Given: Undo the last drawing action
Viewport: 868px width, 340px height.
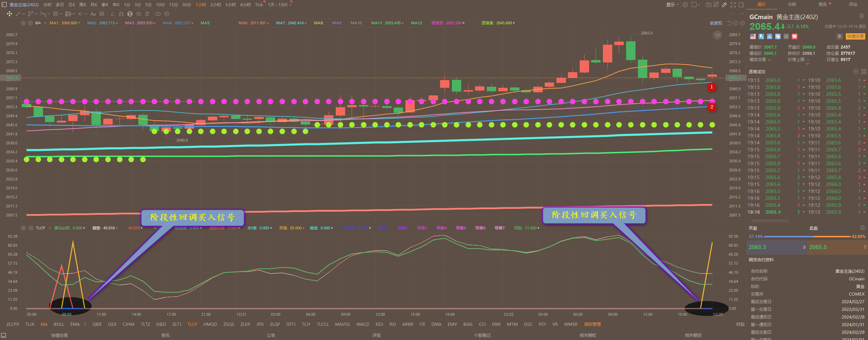Looking at the screenshot, I should pyautogui.click(x=733, y=14).
